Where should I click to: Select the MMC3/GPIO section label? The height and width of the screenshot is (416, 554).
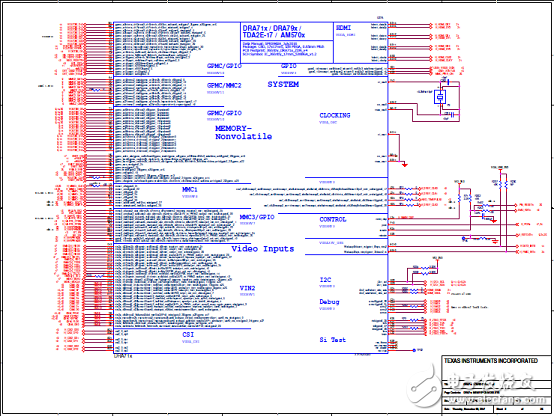257,217
